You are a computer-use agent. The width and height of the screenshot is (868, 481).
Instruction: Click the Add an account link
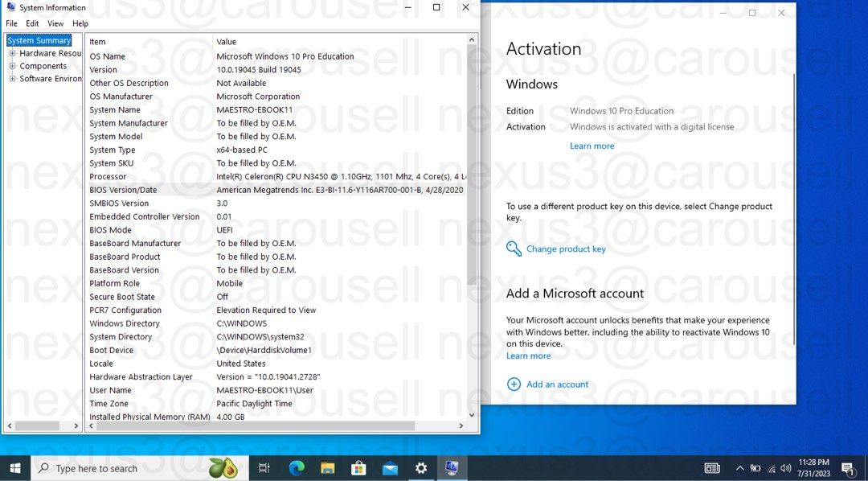coord(557,384)
